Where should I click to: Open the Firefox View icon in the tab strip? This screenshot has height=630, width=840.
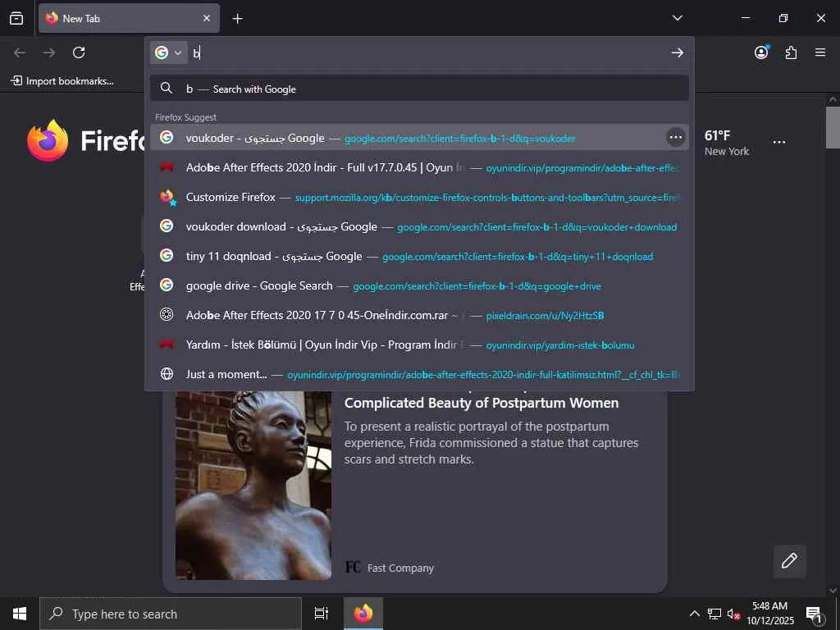pyautogui.click(x=16, y=18)
